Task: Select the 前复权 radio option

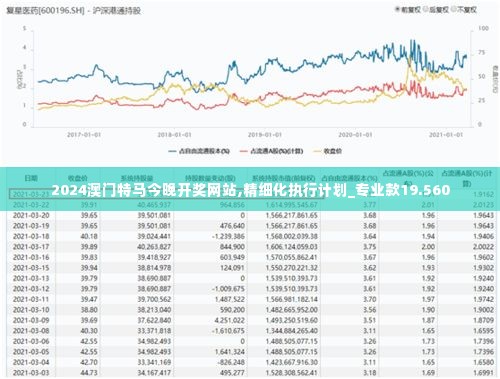Action: tap(408, 10)
